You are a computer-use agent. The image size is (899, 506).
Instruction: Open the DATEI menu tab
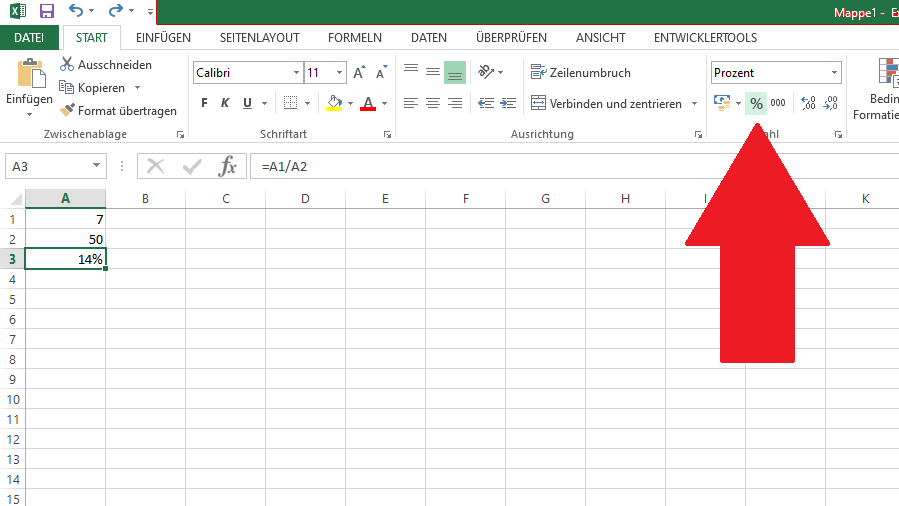pos(29,38)
